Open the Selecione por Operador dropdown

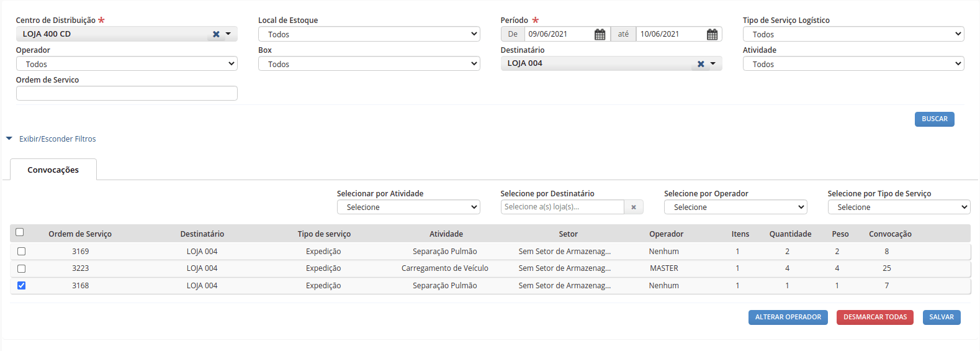(x=735, y=207)
